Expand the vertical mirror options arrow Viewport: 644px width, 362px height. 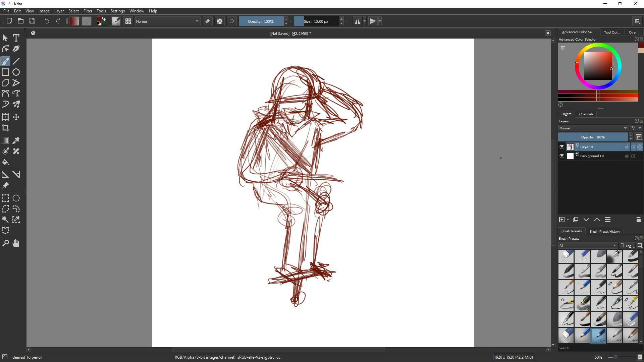(x=380, y=21)
